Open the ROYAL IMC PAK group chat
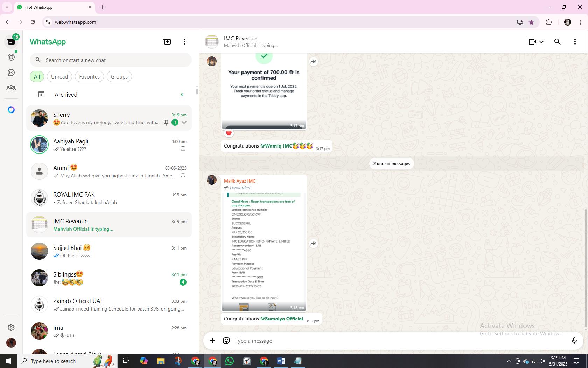The image size is (588, 368). [109, 198]
